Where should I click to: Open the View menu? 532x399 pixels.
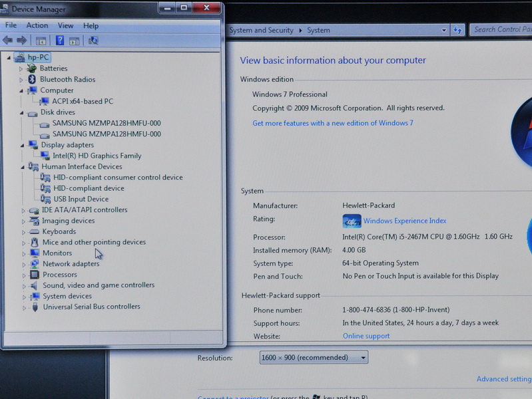coord(65,26)
